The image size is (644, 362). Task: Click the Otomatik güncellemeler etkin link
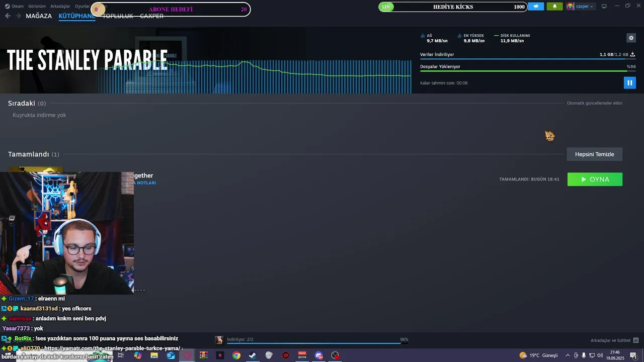tap(595, 103)
